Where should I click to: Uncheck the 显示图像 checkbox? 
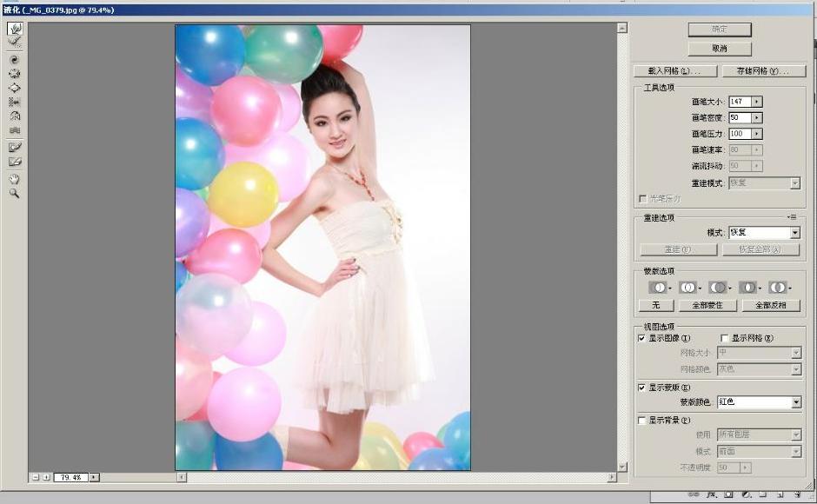(x=642, y=338)
